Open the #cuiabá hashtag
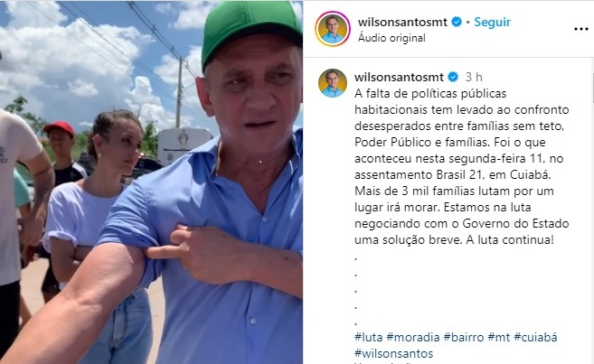Screen dimensions: 594x364 [x=535, y=337]
